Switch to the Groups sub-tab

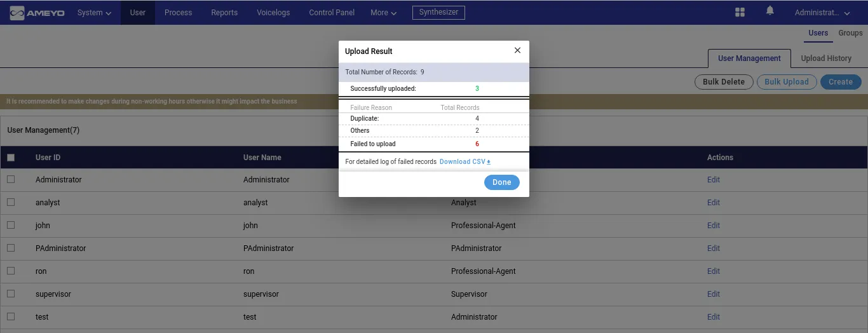(x=850, y=33)
